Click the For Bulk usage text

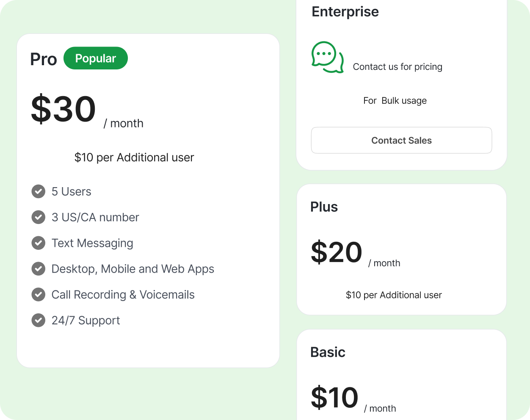395,101
